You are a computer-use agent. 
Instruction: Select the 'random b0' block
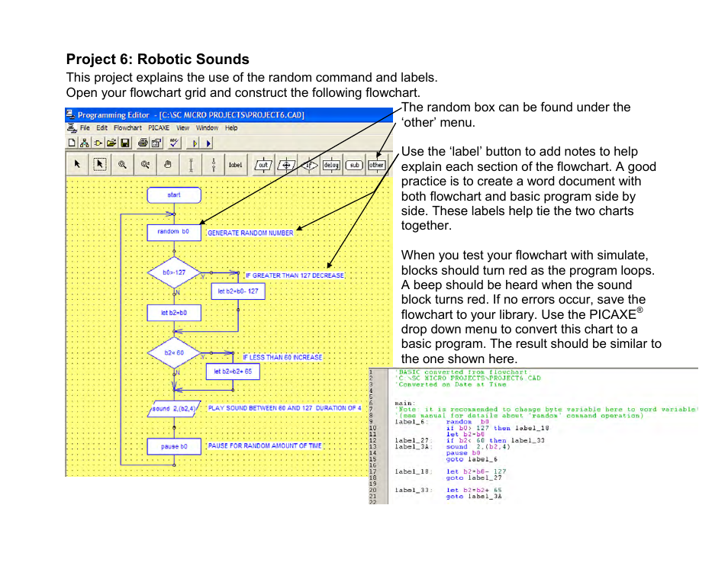coord(174,232)
